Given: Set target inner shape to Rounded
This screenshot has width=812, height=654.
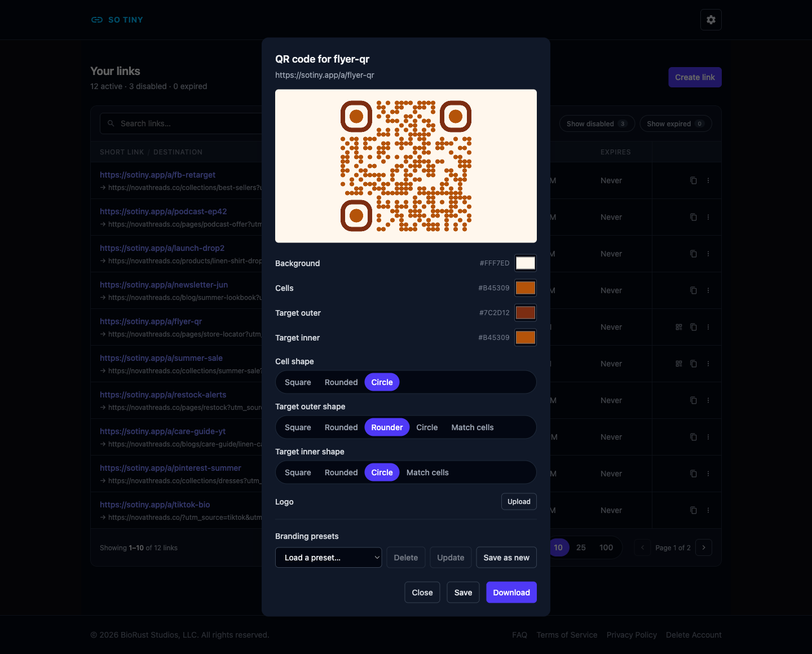Looking at the screenshot, I should 341,472.
